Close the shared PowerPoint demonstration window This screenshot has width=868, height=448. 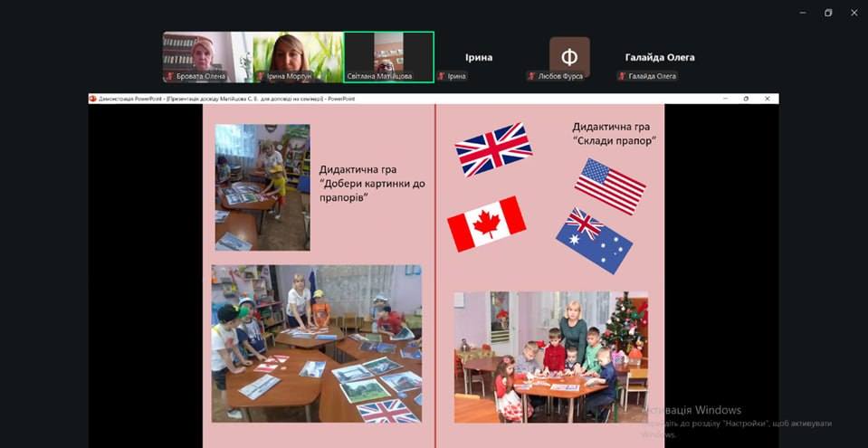768,99
